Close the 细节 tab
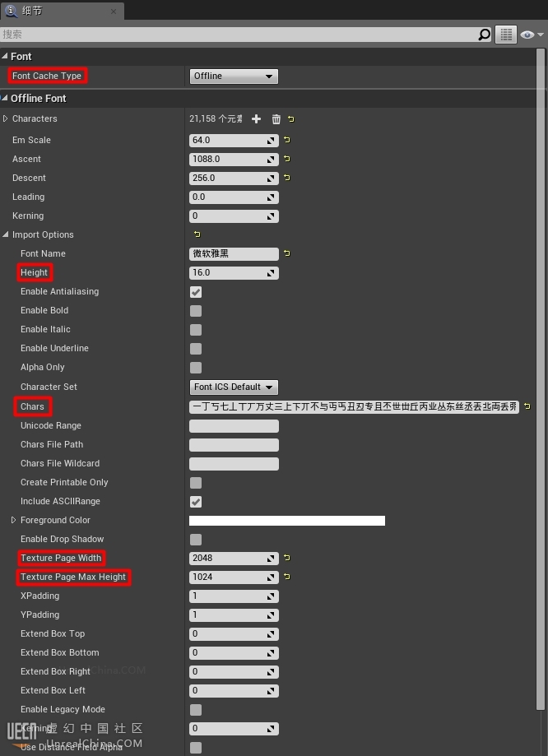 point(114,11)
